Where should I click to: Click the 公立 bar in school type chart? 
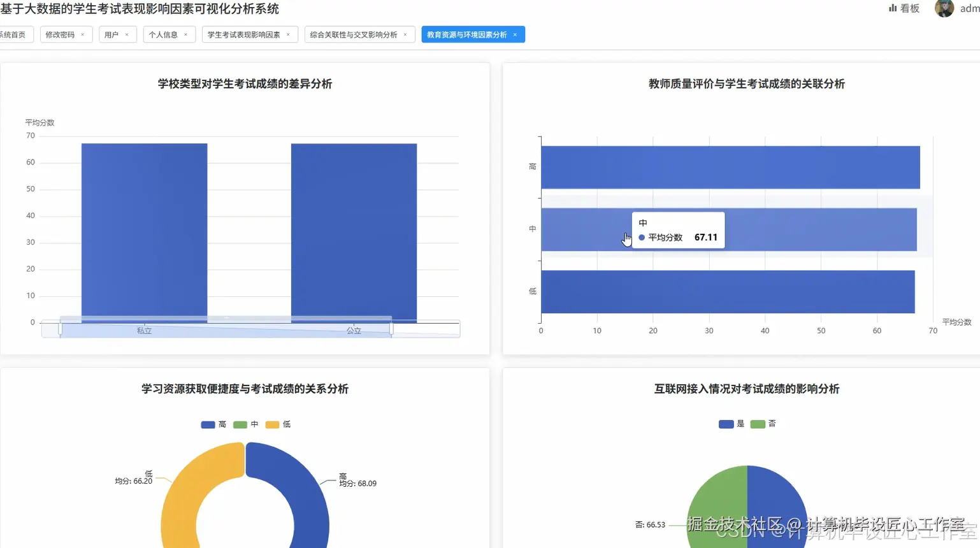[x=354, y=233]
